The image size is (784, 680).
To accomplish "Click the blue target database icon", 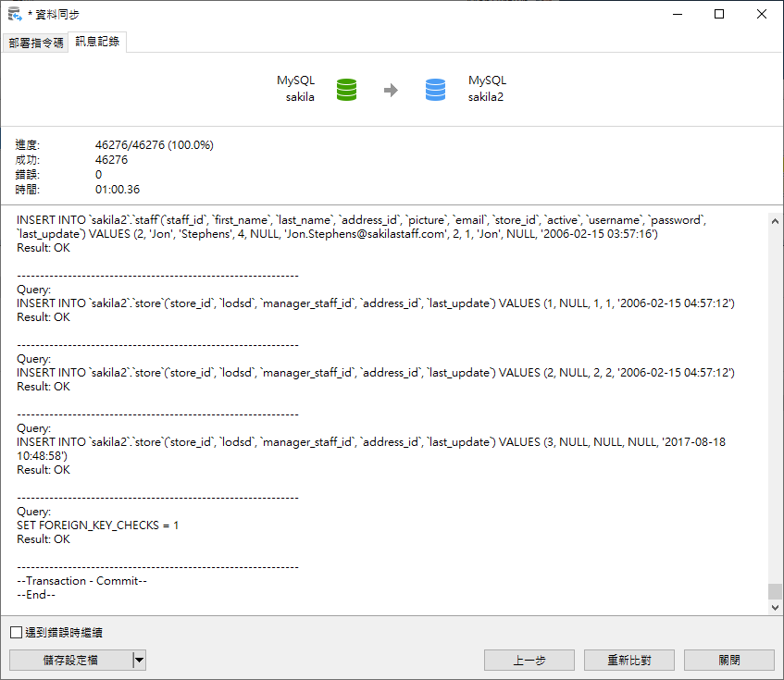I will point(435,90).
